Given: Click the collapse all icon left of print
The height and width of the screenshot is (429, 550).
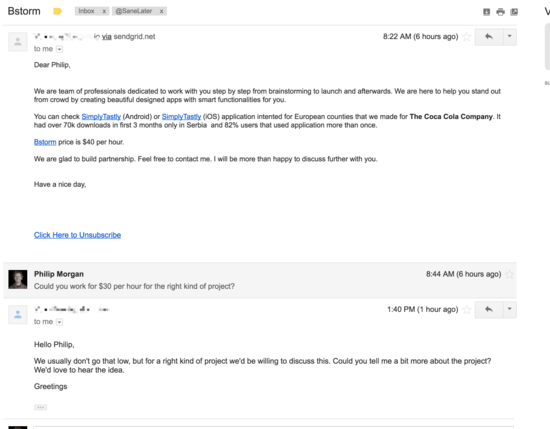Looking at the screenshot, I should (x=487, y=12).
